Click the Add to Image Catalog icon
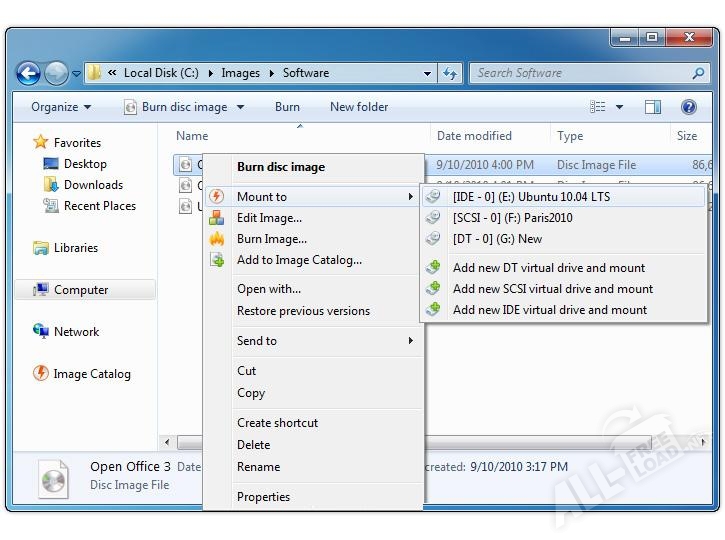725x540 pixels. pyautogui.click(x=217, y=260)
